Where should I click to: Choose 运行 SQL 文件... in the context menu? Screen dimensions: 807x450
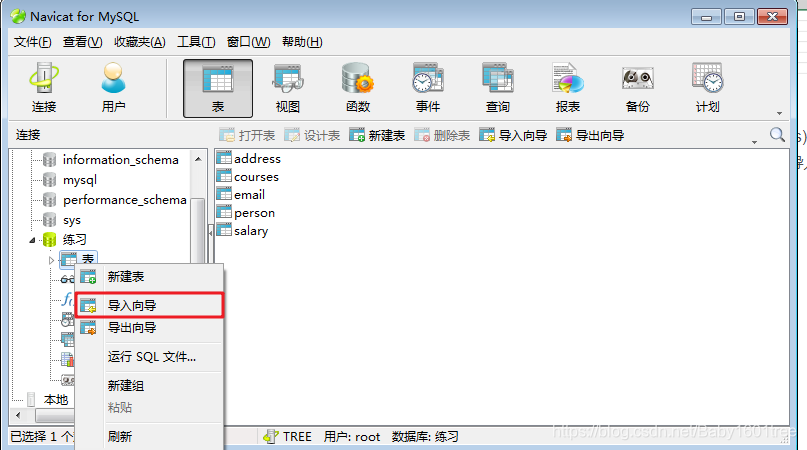[149, 356]
